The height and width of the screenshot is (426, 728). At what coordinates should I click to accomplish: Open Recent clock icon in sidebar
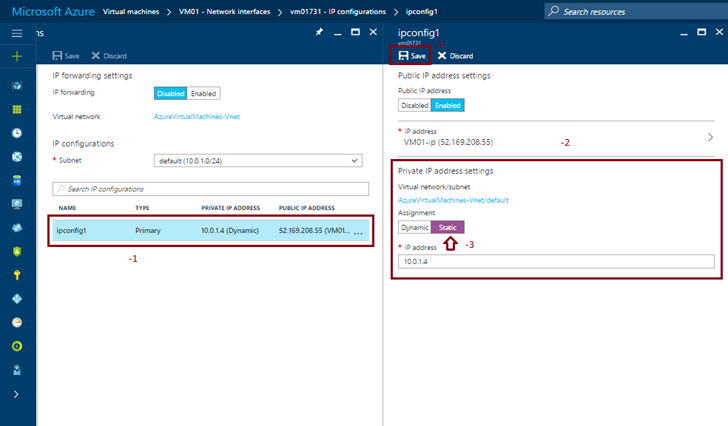point(17,133)
